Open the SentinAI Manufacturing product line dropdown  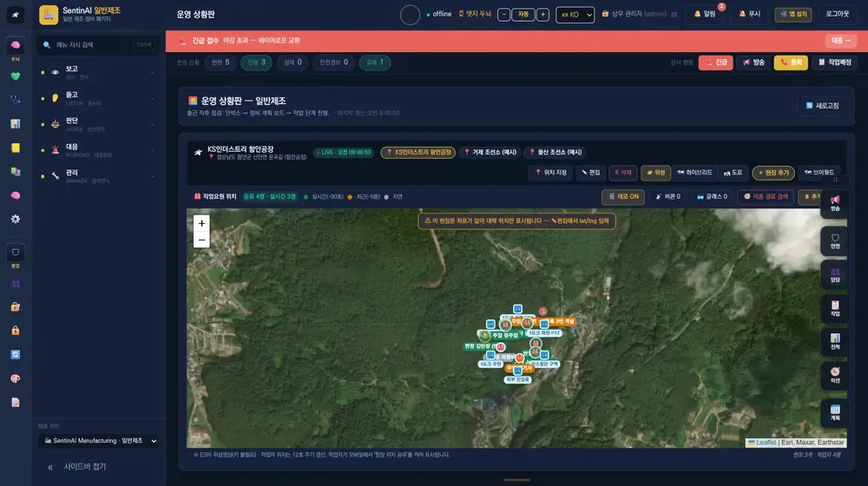coord(100,441)
